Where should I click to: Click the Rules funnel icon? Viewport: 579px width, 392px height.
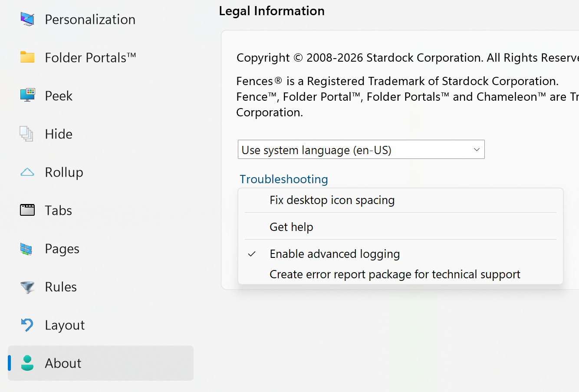27,287
